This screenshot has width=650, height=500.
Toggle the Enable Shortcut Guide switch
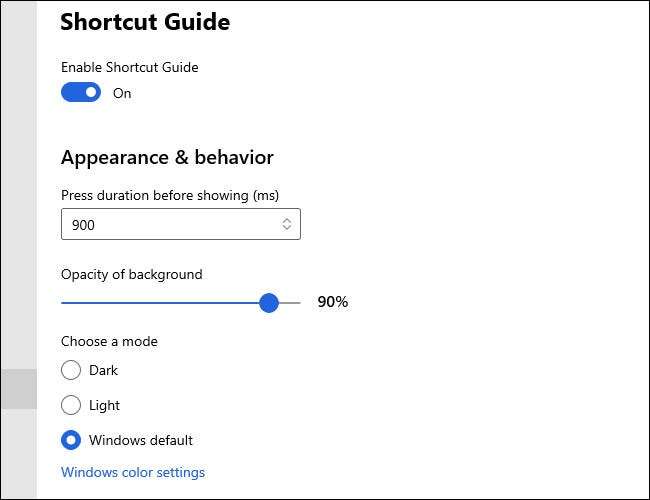[x=81, y=93]
